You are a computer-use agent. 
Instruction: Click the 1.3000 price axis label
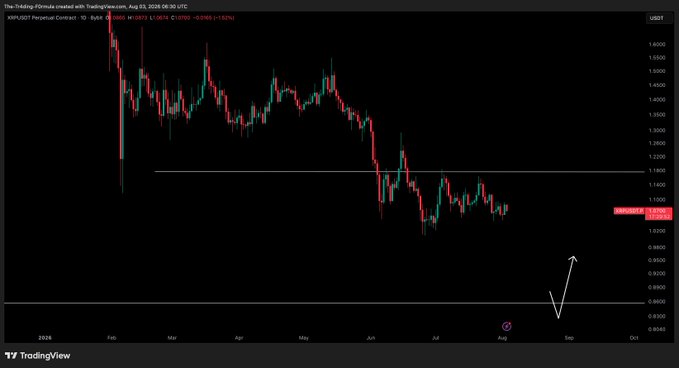point(657,130)
